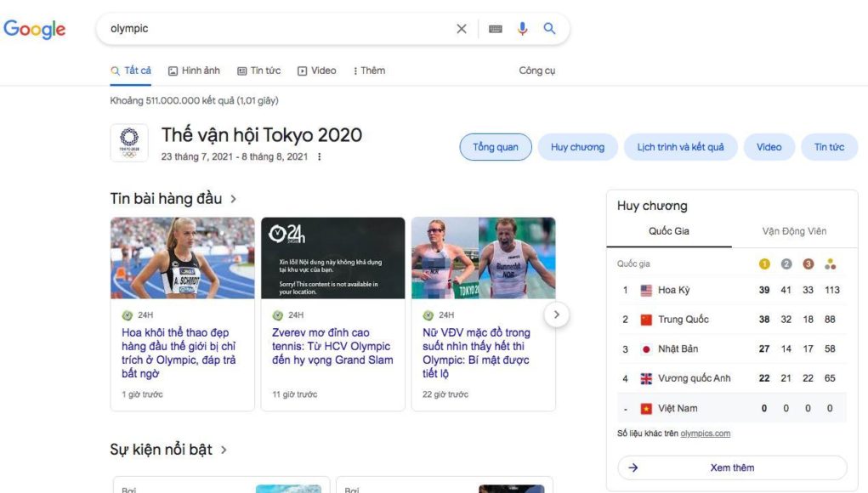This screenshot has height=493, width=868.
Task: Click the Japan flag icon
Action: pyautogui.click(x=646, y=349)
